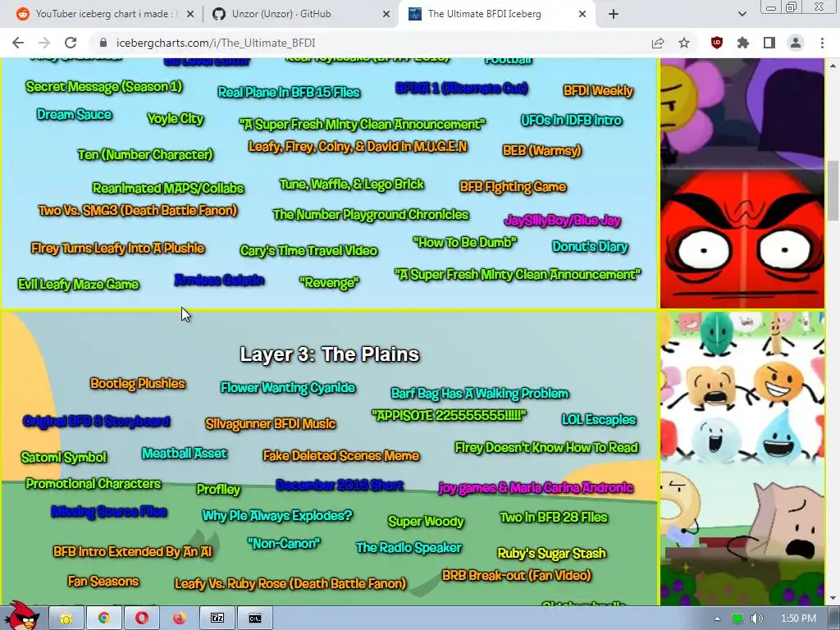Image resolution: width=840 pixels, height=630 pixels.
Task: View site information via the lock icon
Action: coord(104,43)
